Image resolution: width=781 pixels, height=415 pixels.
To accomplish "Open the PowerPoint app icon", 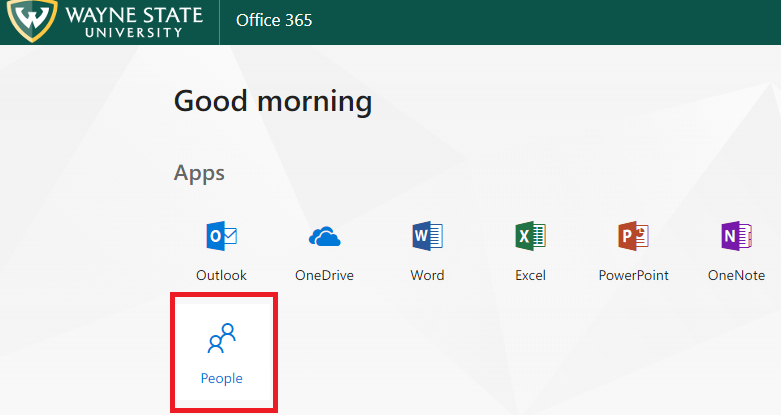I will coord(633,236).
